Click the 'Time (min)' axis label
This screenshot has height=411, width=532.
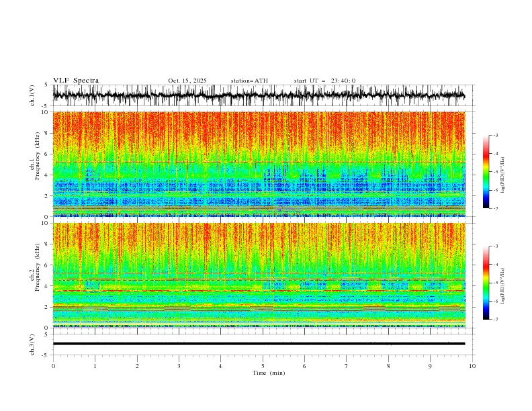tap(269, 373)
